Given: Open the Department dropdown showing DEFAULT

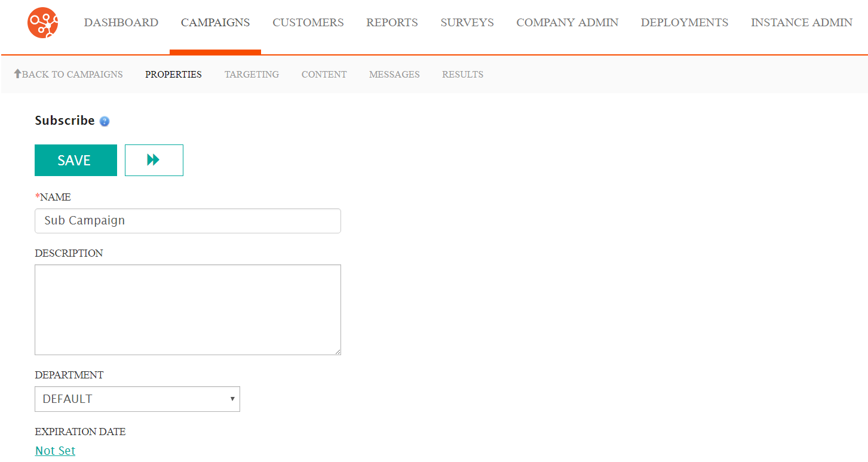Looking at the screenshot, I should [137, 399].
